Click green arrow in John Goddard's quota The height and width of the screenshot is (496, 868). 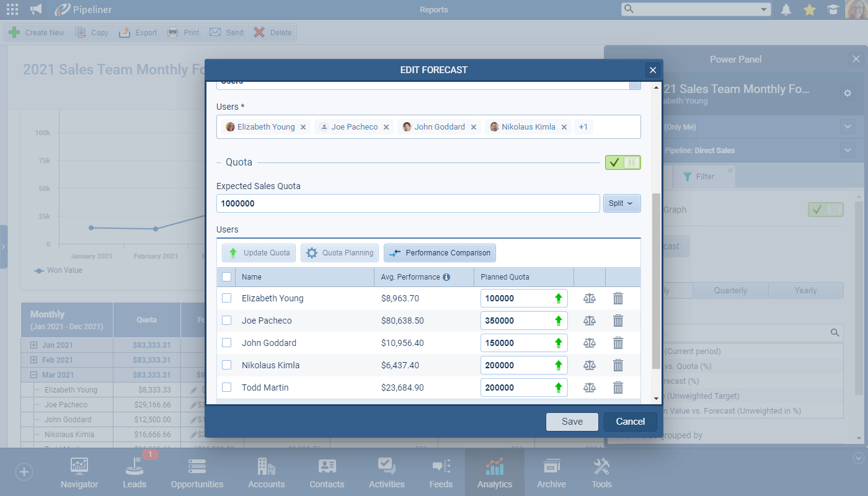pyautogui.click(x=558, y=343)
